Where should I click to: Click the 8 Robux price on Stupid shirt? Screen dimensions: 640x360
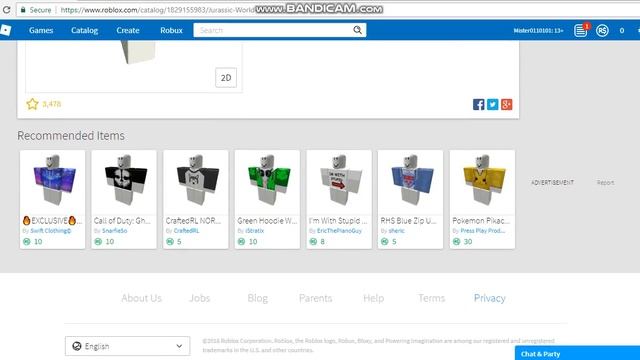click(322, 242)
